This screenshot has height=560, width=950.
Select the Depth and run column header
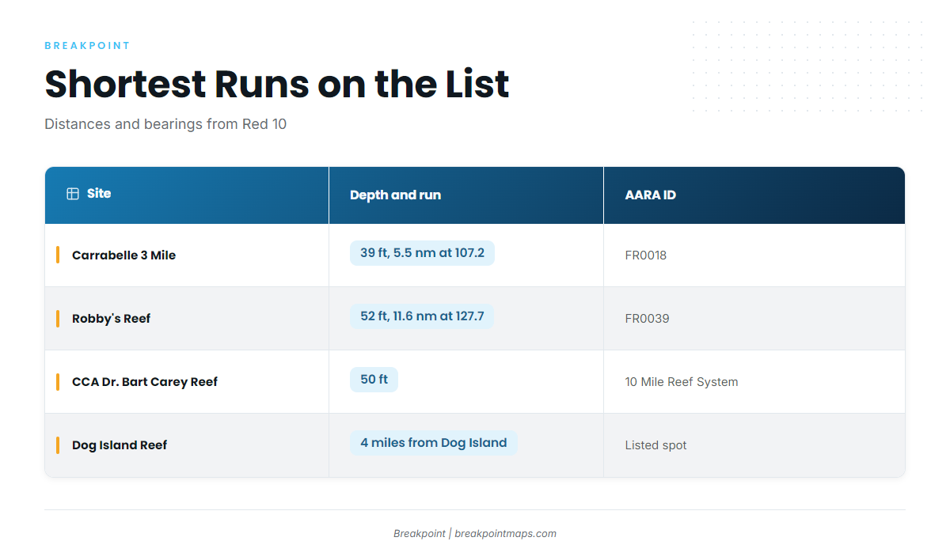[x=466, y=195]
